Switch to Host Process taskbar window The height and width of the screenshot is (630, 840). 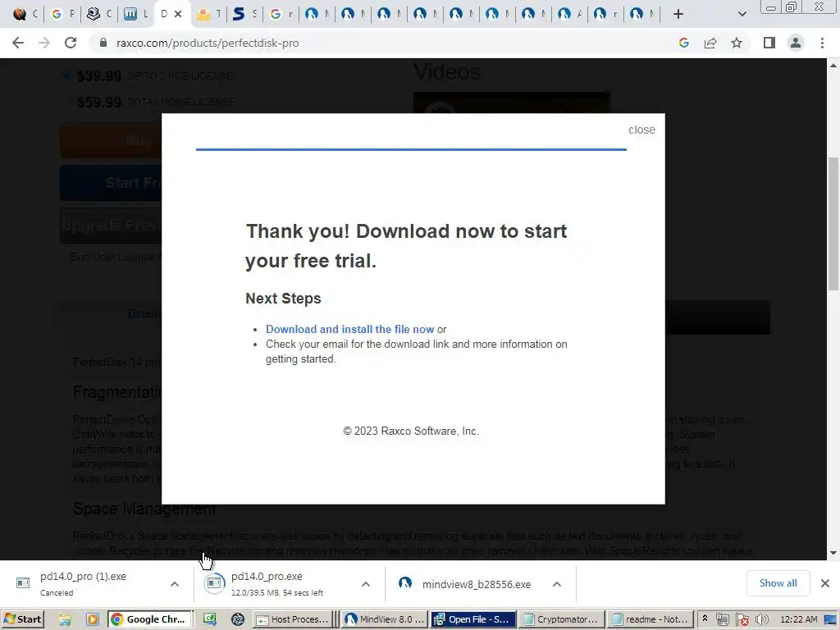pos(293,619)
